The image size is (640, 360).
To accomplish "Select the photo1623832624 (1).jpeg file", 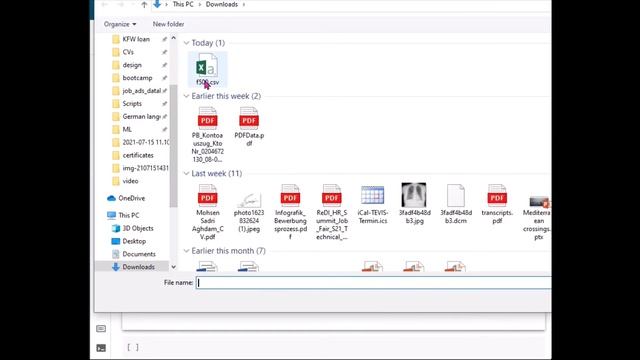I will point(249,199).
